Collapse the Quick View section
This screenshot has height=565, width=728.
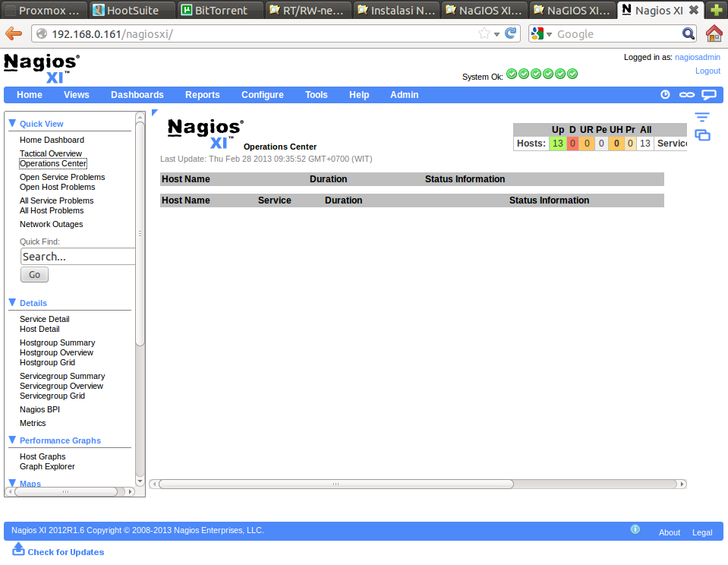click(x=12, y=123)
